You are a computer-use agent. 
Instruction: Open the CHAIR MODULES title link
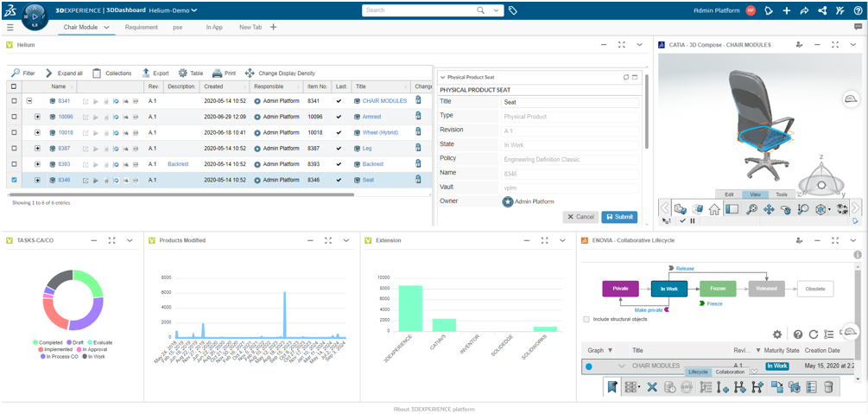tap(384, 101)
